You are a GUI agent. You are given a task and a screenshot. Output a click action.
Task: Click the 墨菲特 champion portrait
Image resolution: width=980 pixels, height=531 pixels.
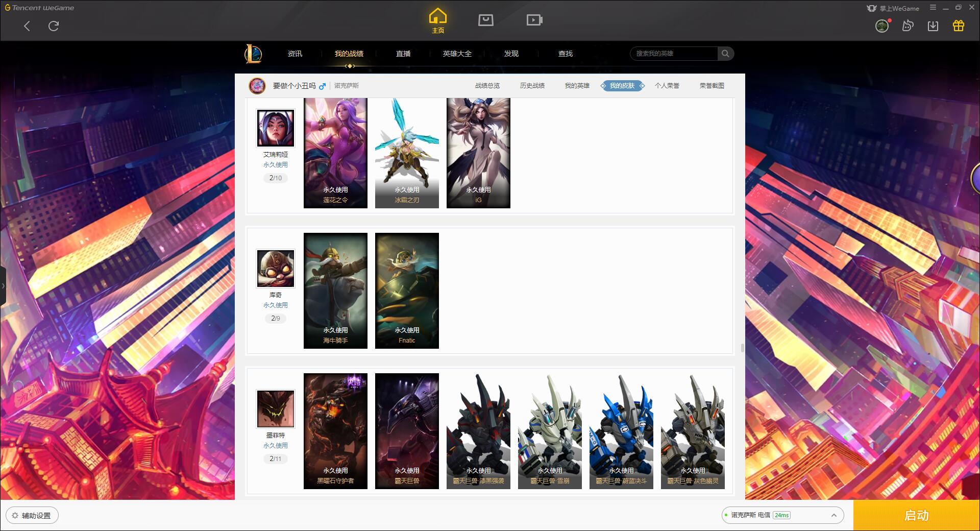tap(276, 409)
